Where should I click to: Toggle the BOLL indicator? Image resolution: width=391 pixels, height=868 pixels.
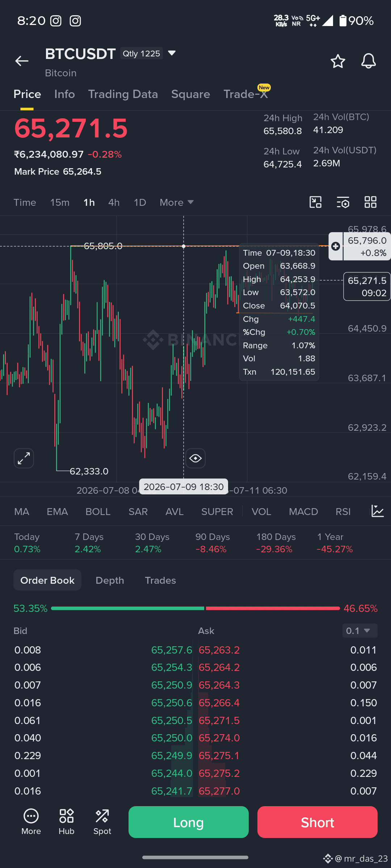pyautogui.click(x=98, y=511)
